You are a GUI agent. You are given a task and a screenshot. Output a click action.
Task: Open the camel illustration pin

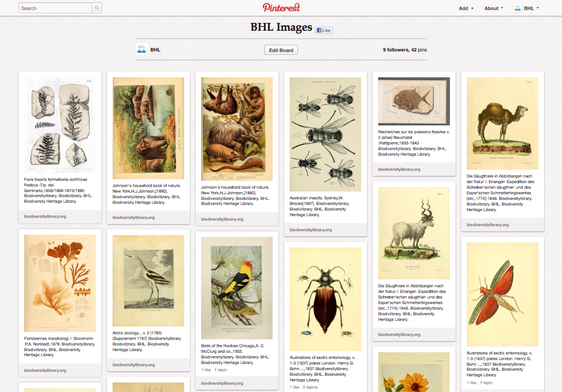502,123
